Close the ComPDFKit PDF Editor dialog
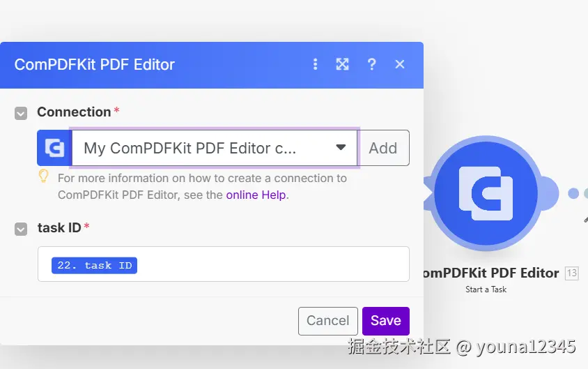Viewport: 588px width, 369px height. coord(400,64)
